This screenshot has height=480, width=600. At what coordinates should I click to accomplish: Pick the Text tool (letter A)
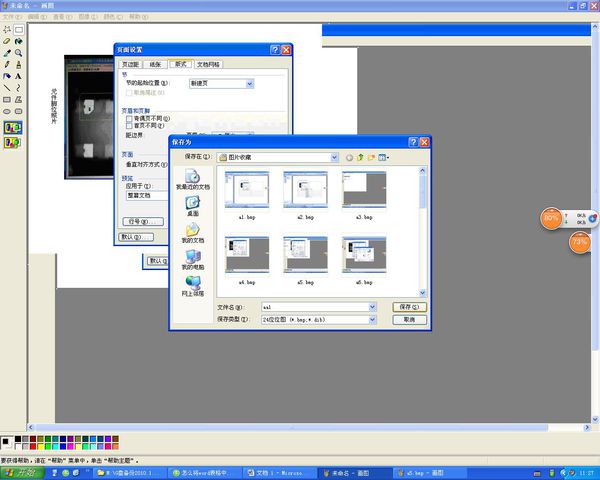18,76
